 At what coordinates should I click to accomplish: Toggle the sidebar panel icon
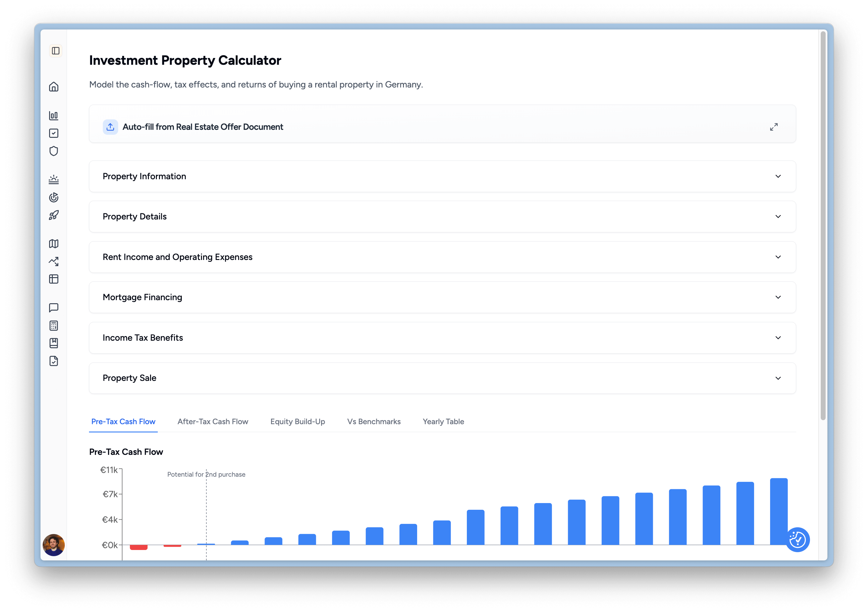pyautogui.click(x=56, y=51)
